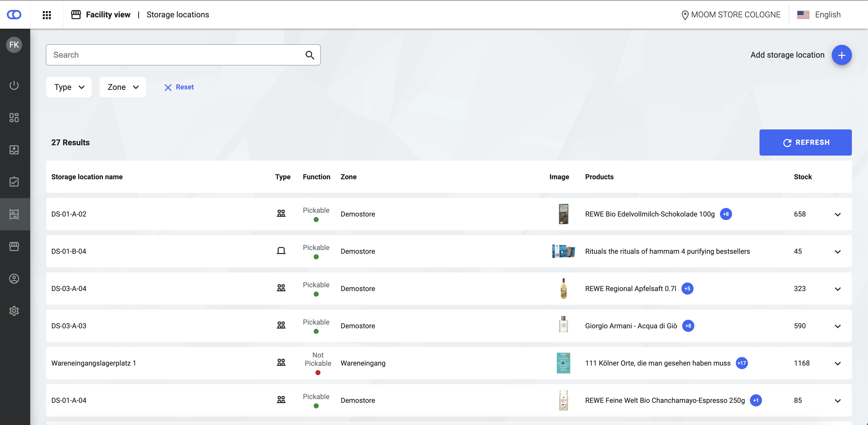Open the Zone filter dropdown
The image size is (868, 425).
(x=123, y=87)
